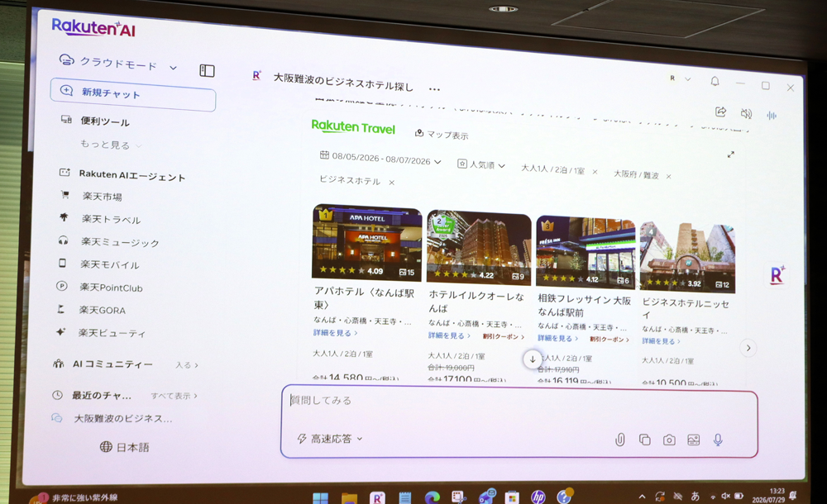Change language from 日本語
The height and width of the screenshot is (504, 827).
coord(125,447)
